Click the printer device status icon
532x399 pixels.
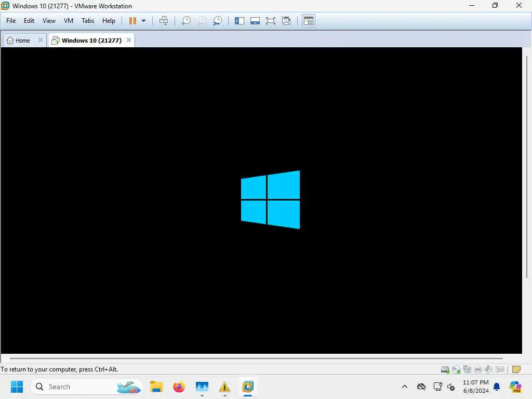pyautogui.click(x=478, y=369)
